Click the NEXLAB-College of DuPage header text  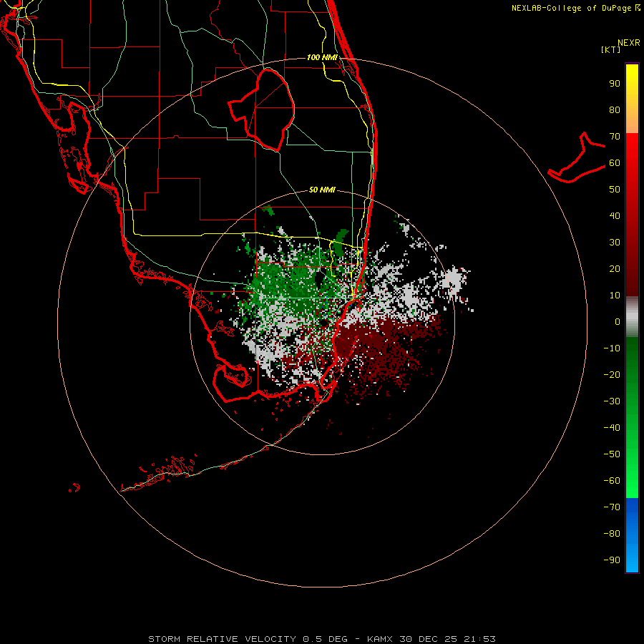[x=571, y=8]
